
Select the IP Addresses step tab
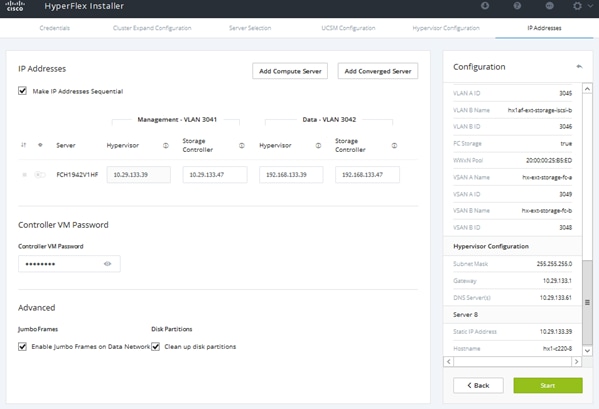click(544, 28)
